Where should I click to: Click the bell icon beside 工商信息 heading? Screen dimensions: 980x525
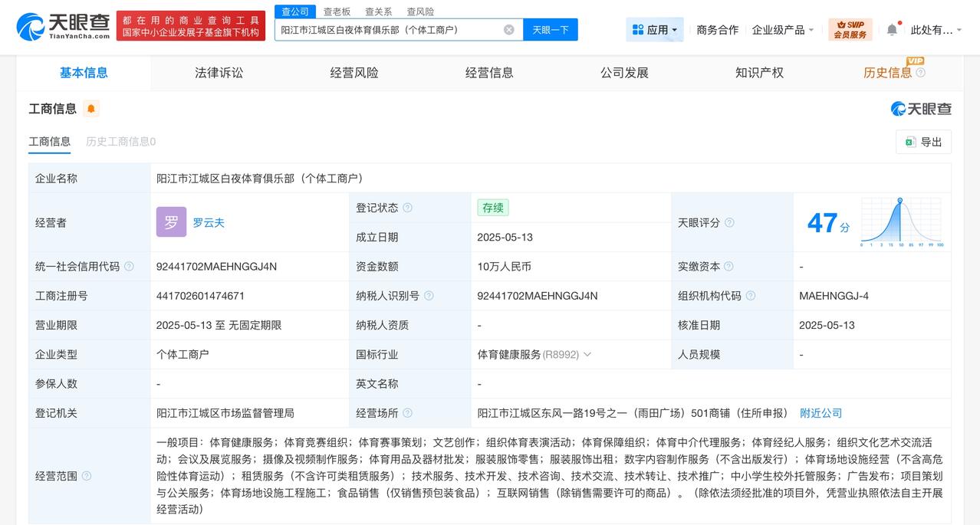tap(91, 109)
